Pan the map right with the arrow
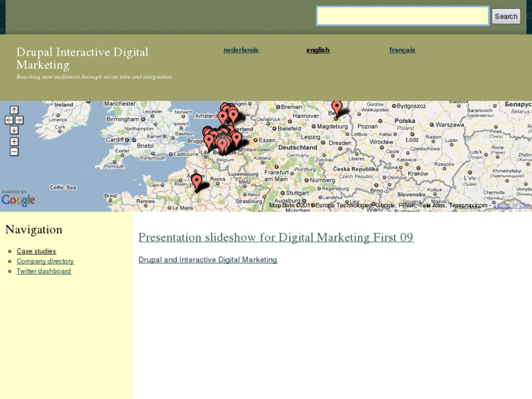The image size is (532, 399). coord(19,120)
